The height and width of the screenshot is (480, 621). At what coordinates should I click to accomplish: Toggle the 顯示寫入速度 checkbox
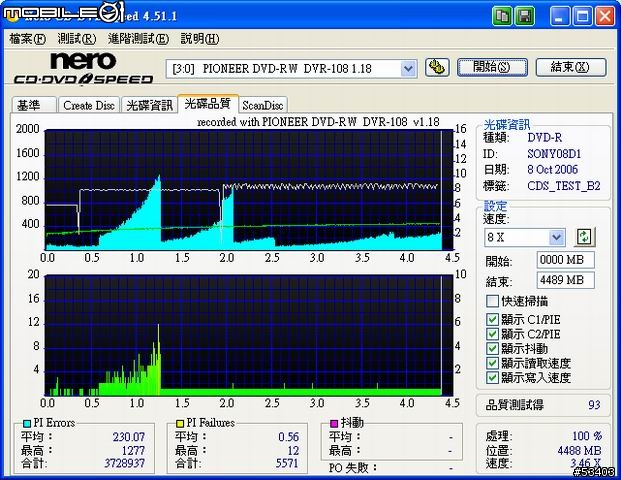tap(492, 377)
